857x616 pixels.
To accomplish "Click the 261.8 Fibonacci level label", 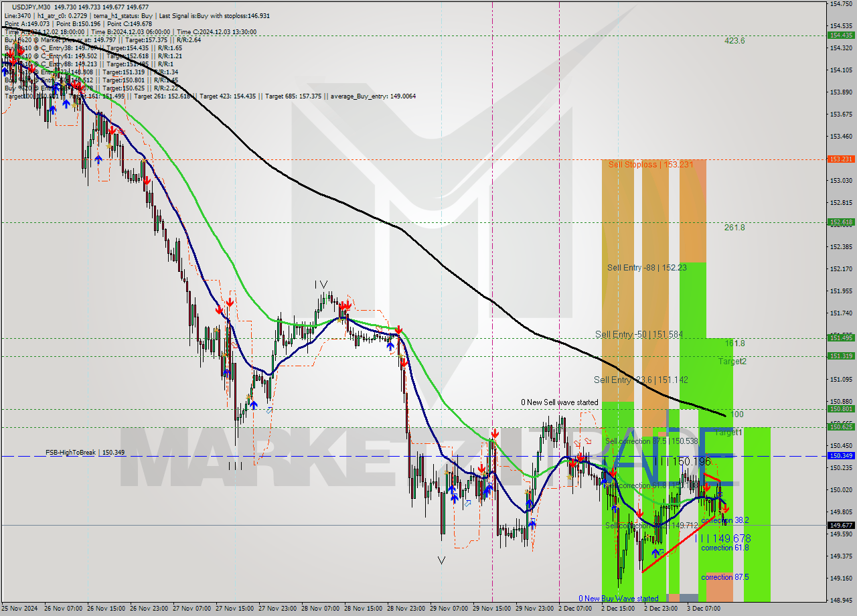I will 734,228.
